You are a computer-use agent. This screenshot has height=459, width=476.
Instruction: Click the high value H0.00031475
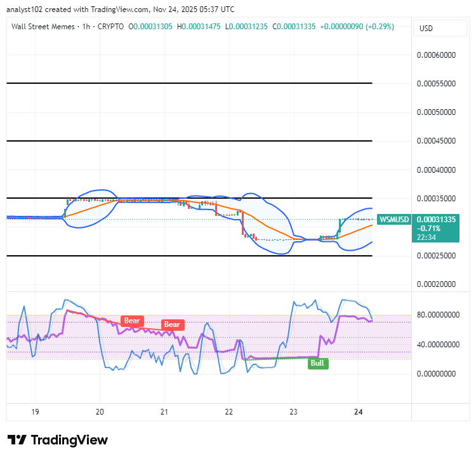199,27
